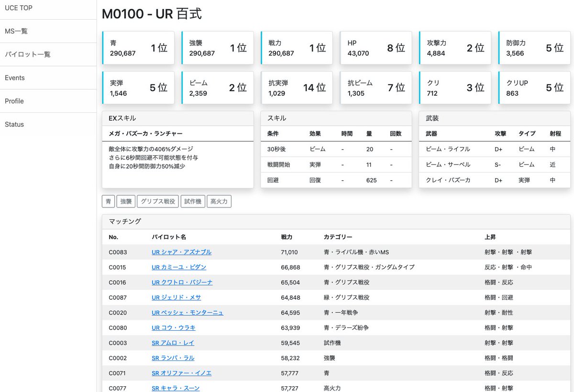Select the クリUP 863 stat card

[x=534, y=87]
